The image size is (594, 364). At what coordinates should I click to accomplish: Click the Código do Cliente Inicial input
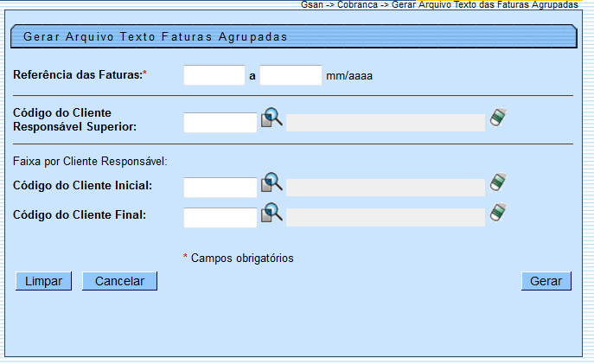[x=220, y=188]
